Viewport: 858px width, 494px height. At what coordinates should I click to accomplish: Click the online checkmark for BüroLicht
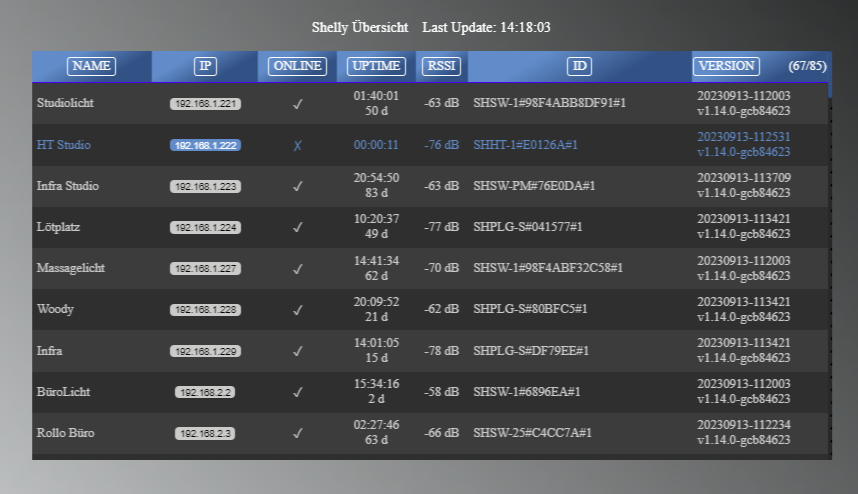point(297,392)
